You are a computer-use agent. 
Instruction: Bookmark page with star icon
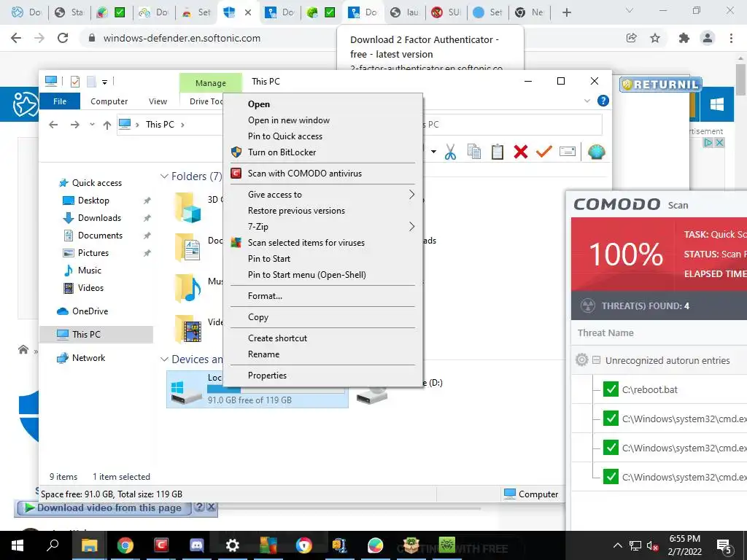[x=655, y=38]
